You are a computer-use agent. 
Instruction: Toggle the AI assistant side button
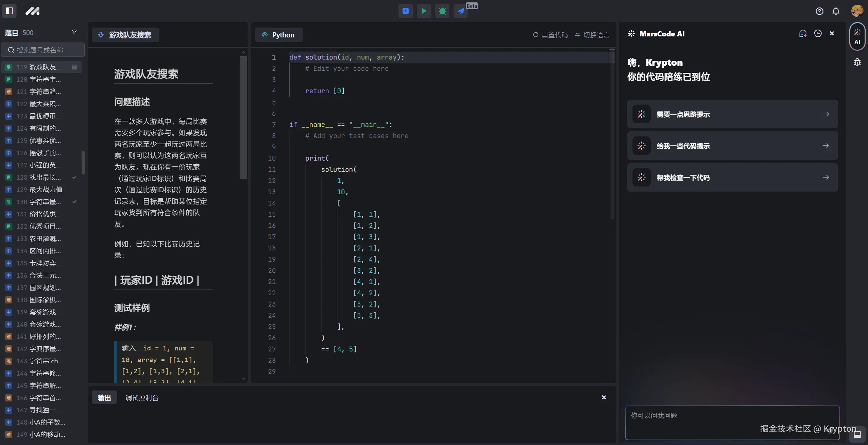(857, 36)
